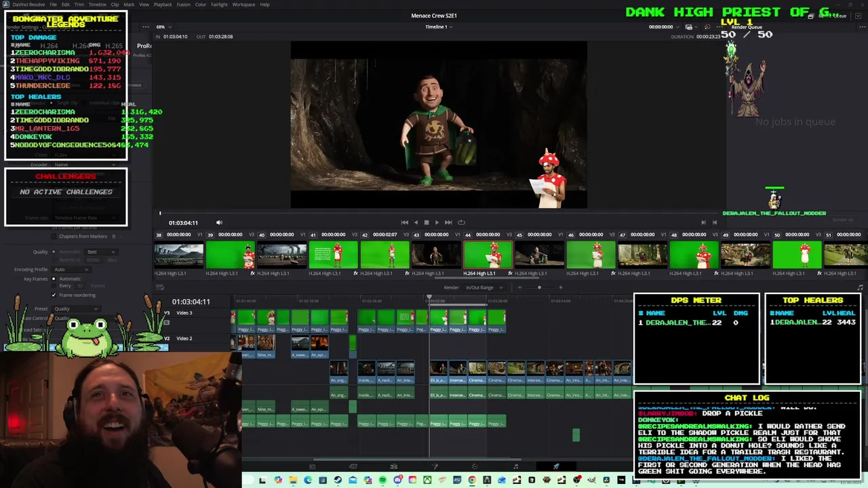The image size is (868, 488).
Task: Stop viewer playback
Action: pos(426,222)
